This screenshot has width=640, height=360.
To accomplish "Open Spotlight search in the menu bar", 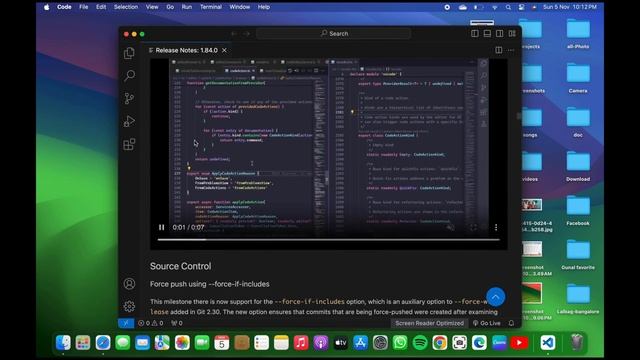I will tap(508, 7).
